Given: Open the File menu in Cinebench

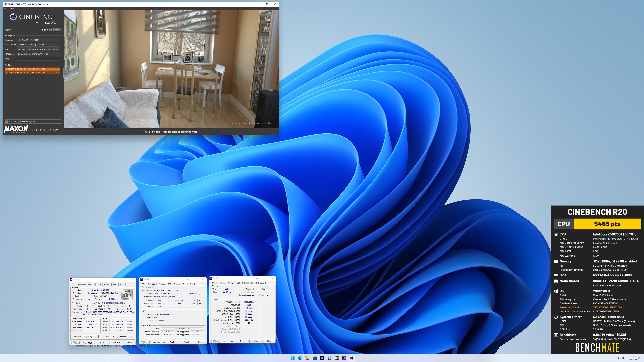Looking at the screenshot, I should pyautogui.click(x=6, y=9).
